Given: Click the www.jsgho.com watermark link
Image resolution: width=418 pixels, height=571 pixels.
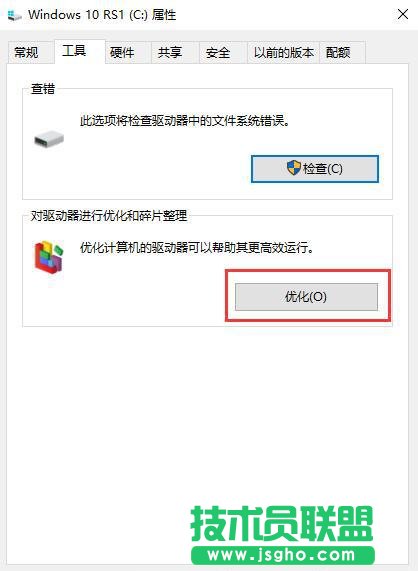Looking at the screenshot, I should (282, 555).
